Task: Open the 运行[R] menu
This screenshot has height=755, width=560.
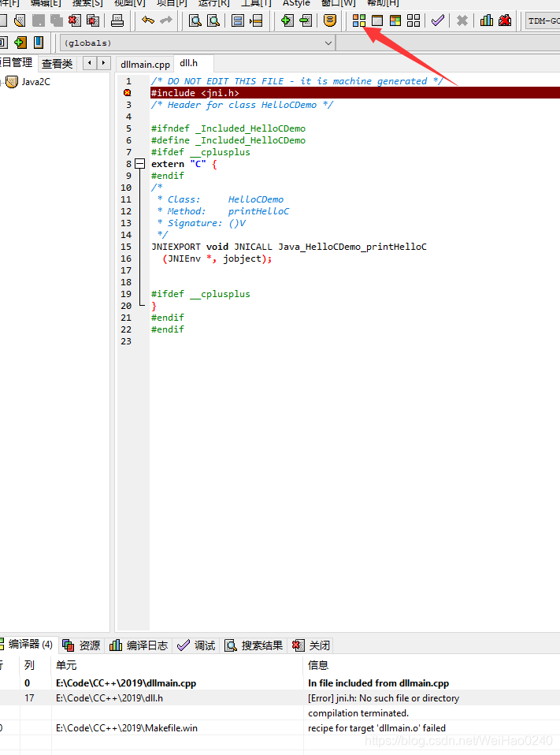Action: point(214,3)
